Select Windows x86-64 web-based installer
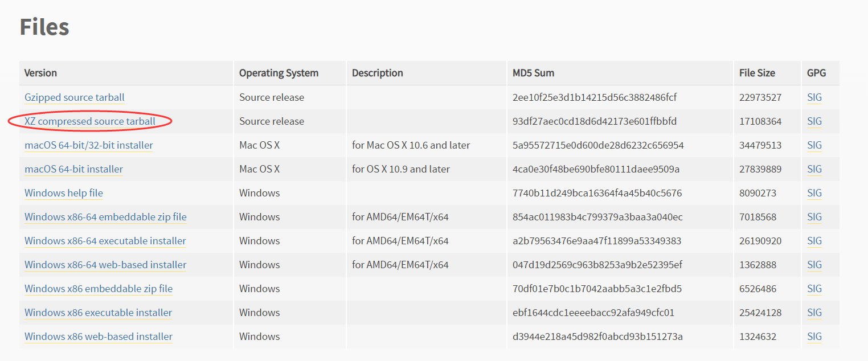This screenshot has height=361, width=868. 105,265
